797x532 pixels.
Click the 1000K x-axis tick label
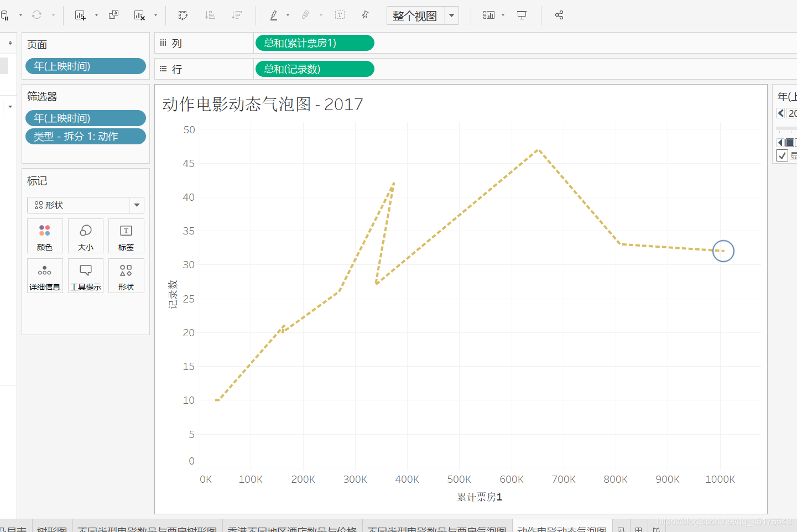coord(720,479)
